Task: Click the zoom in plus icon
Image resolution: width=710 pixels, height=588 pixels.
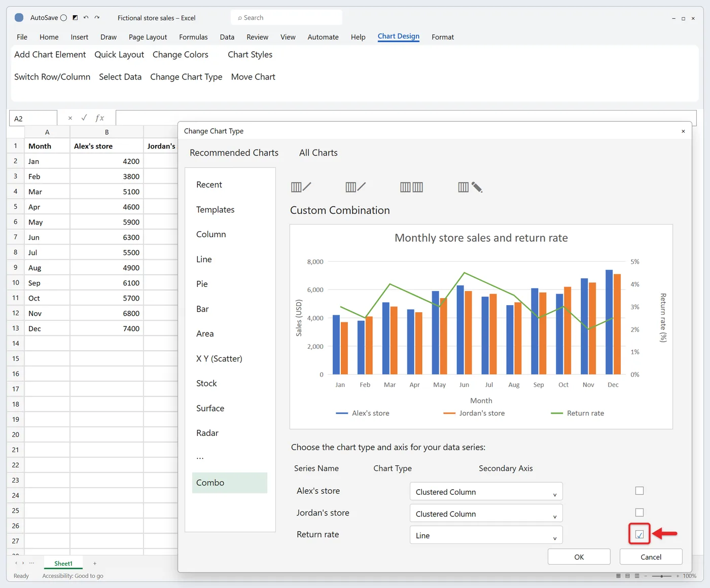Action: pos(678,576)
